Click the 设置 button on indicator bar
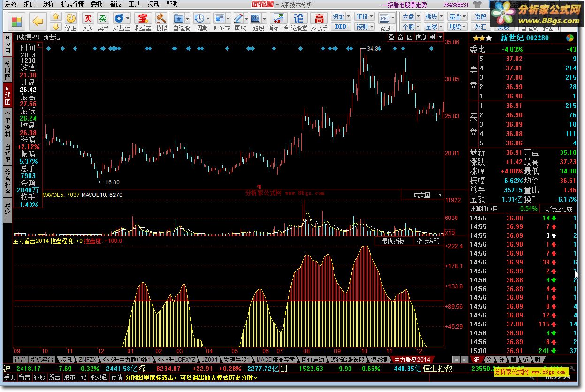 click(x=20, y=360)
